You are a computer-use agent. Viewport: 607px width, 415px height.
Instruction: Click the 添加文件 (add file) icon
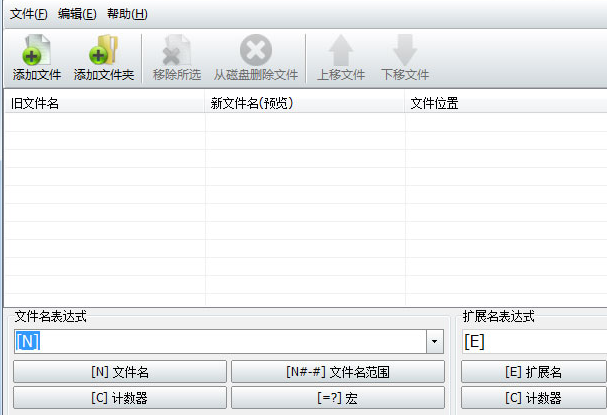click(x=36, y=50)
